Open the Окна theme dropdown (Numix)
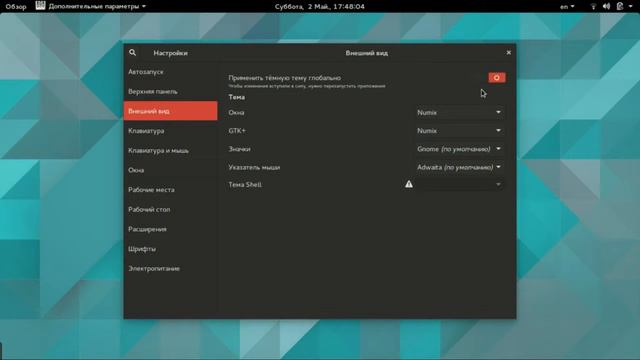Screen dimensions: 640x360 point(459,112)
